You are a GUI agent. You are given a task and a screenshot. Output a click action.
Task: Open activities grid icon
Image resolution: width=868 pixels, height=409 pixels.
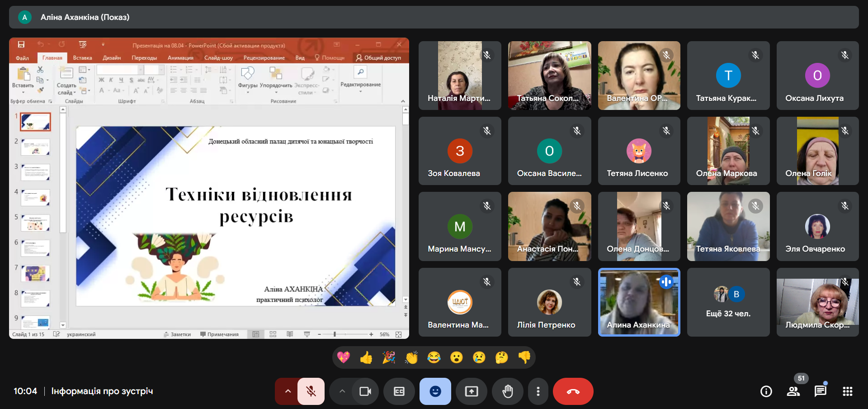pyautogui.click(x=848, y=391)
